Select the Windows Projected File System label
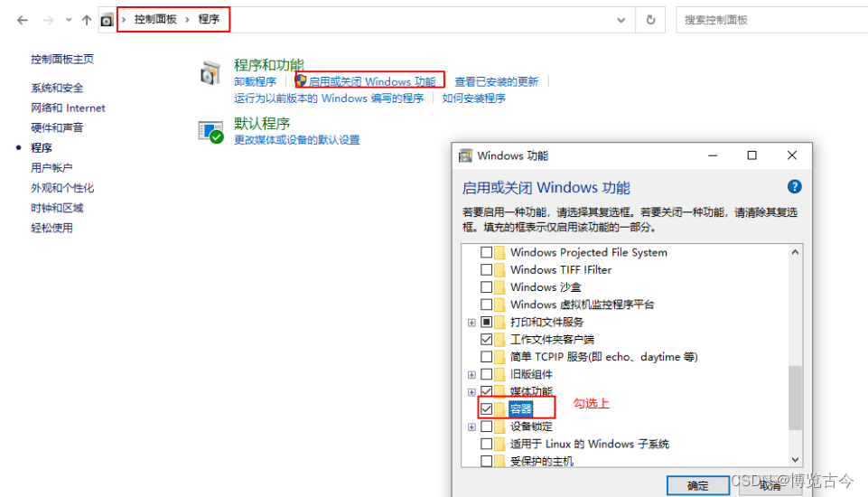Screen dimensions: 868x497 click(x=588, y=253)
